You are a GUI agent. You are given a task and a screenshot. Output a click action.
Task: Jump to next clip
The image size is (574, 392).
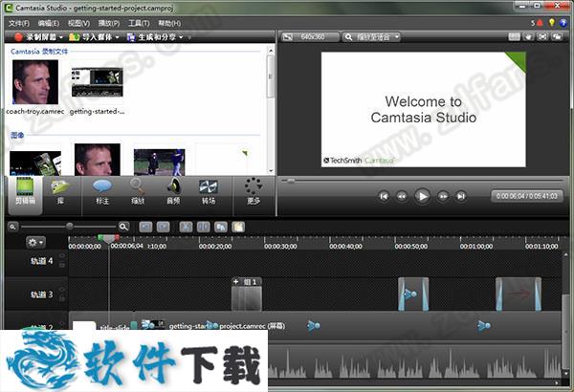(x=461, y=197)
